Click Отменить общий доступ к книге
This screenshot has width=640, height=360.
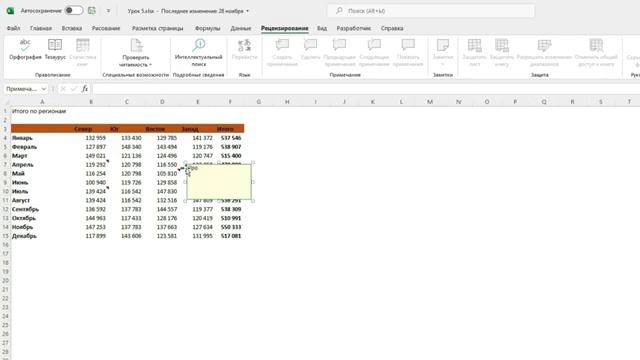pos(596,53)
